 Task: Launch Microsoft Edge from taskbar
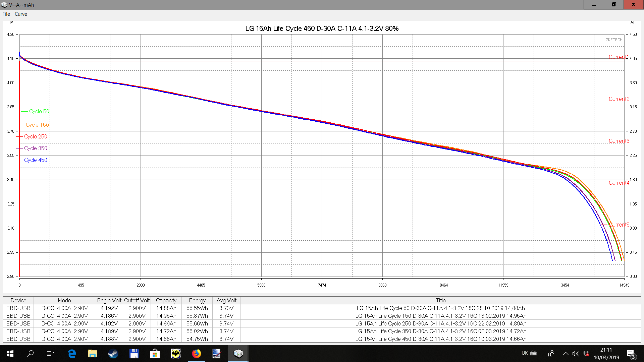72,354
